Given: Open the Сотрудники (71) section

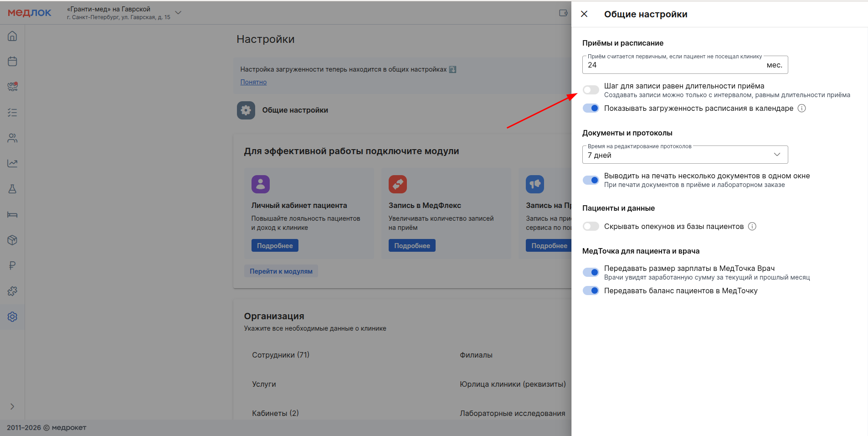Looking at the screenshot, I should pos(281,355).
